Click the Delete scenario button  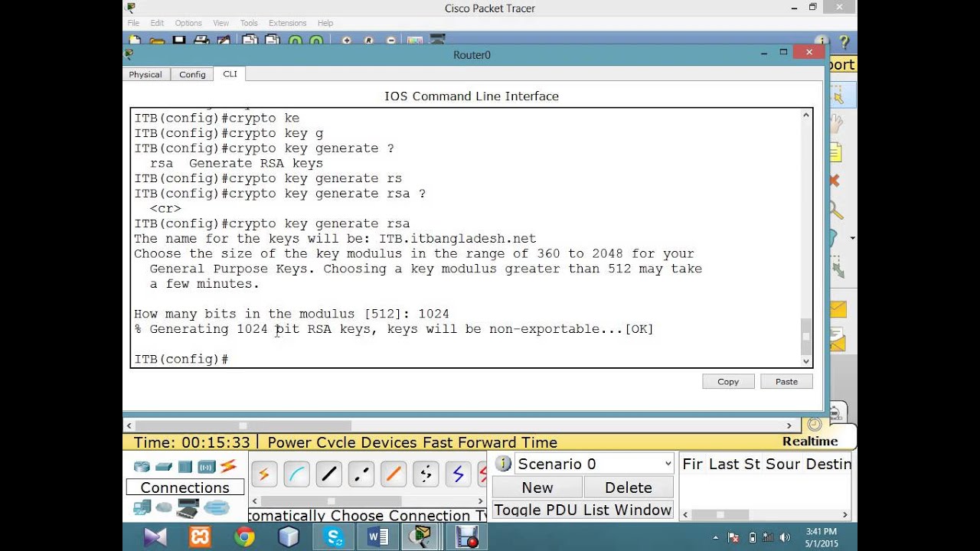[629, 487]
